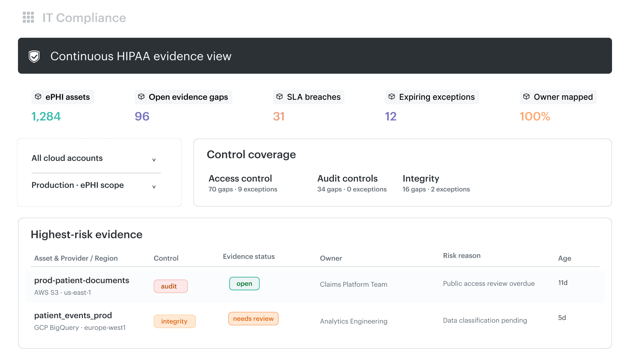The width and height of the screenshot is (630, 364).
Task: Sort by Asset & Provider / Region column
Action: tap(76, 258)
